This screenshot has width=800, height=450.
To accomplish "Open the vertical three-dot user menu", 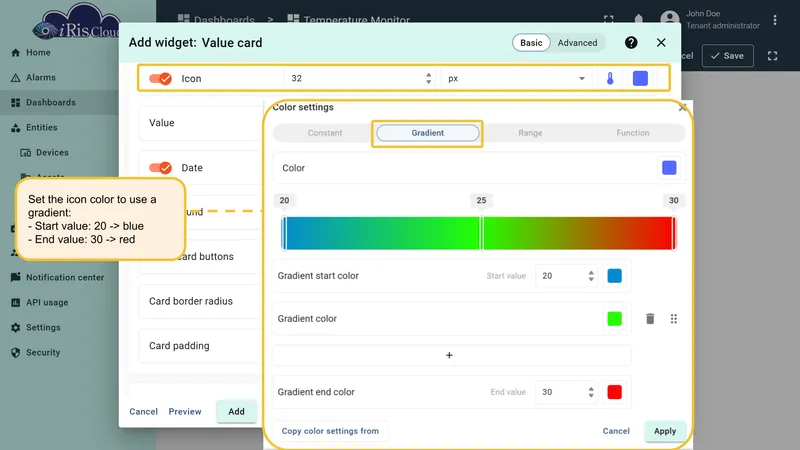I will [x=774, y=20].
